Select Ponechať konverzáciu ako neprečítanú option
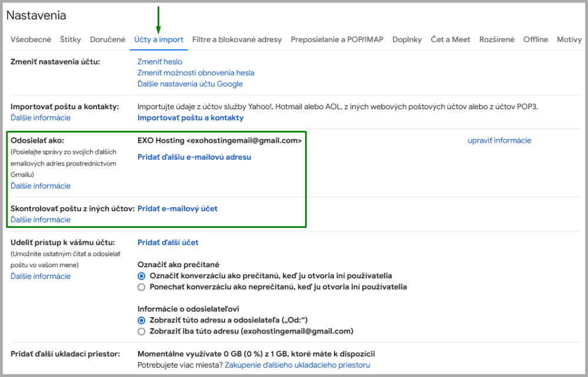The image size is (588, 377). (141, 287)
